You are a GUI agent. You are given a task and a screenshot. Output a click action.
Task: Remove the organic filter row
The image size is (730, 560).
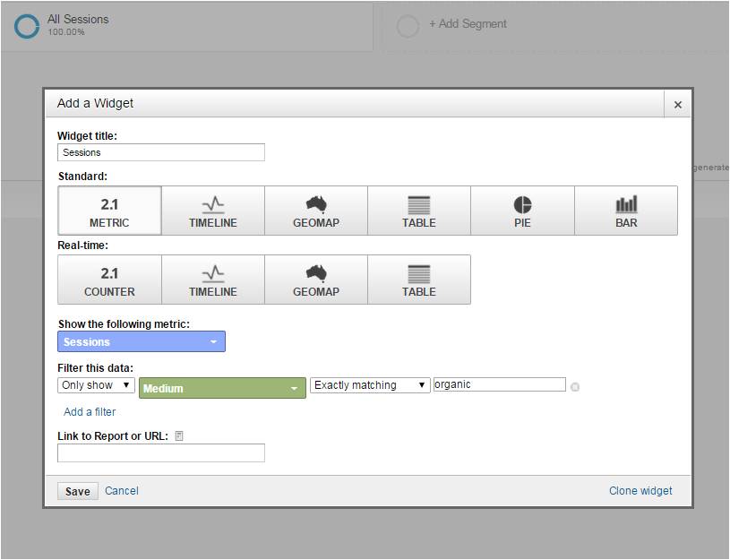point(575,387)
